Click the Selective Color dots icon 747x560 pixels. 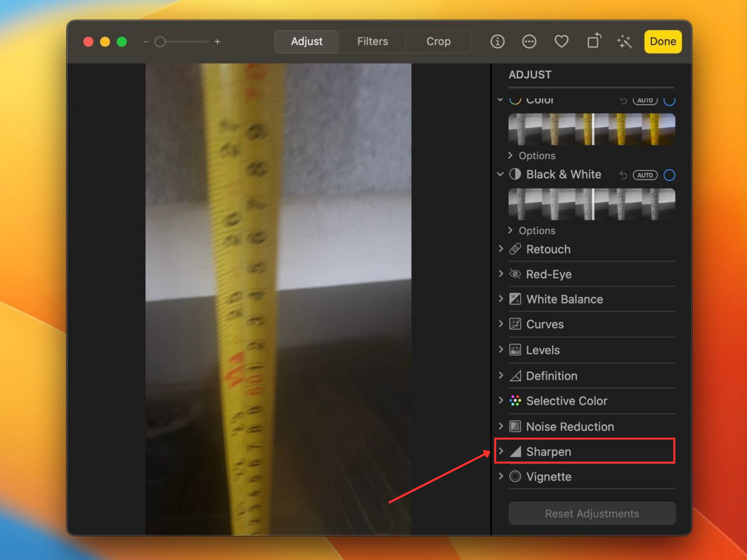tap(515, 401)
